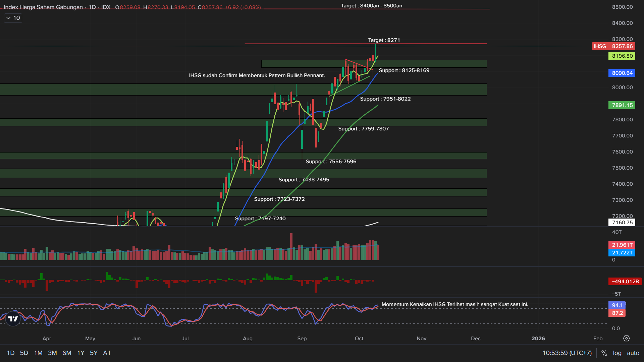Viewport: 644px width, 362px height.
Task: Click the blue 8090.64 moving average label
Action: coord(622,73)
